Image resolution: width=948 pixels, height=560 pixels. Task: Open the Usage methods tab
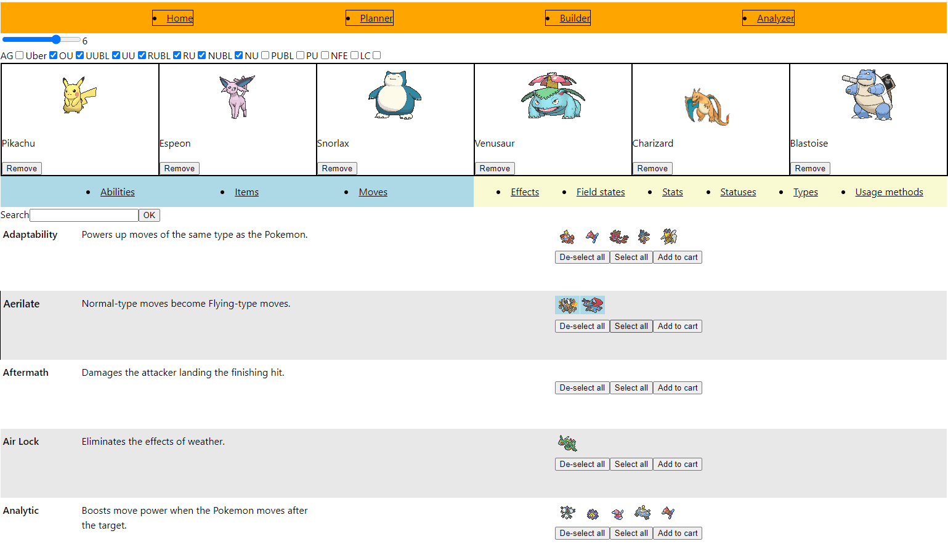pyautogui.click(x=889, y=192)
